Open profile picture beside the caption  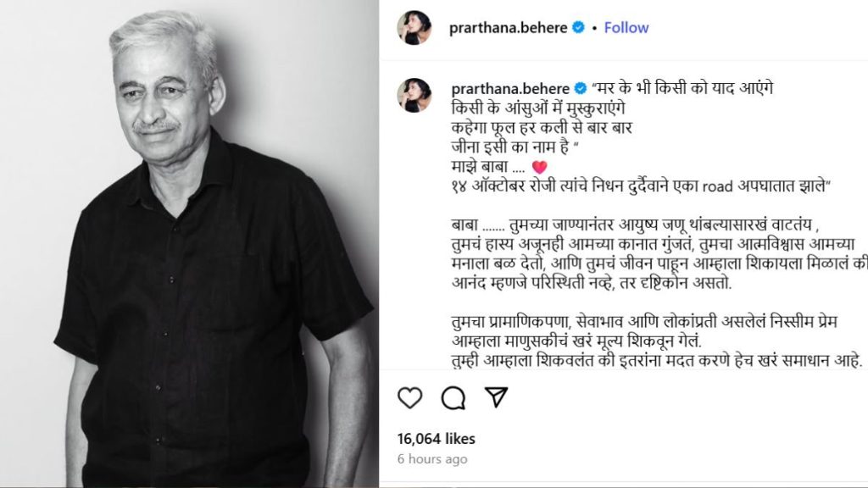(414, 95)
